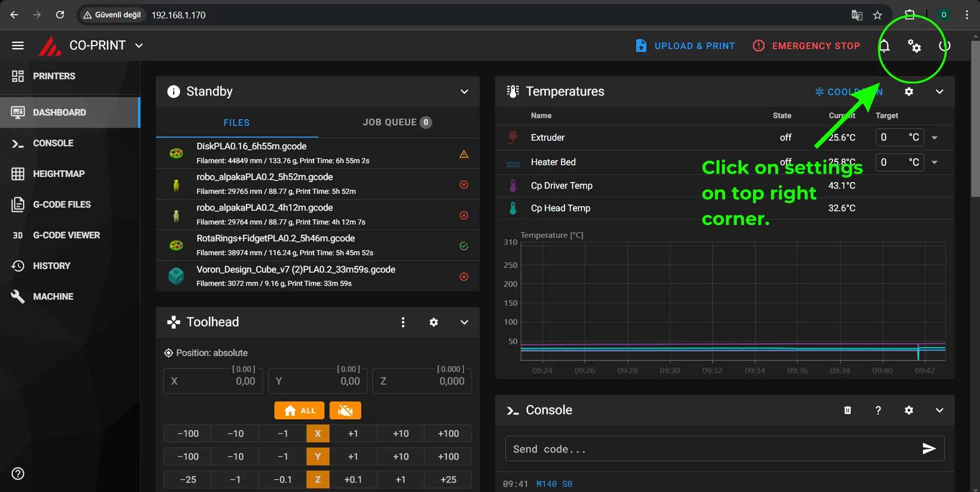
Task: Open G-Code Viewer in sidebar
Action: [70, 235]
